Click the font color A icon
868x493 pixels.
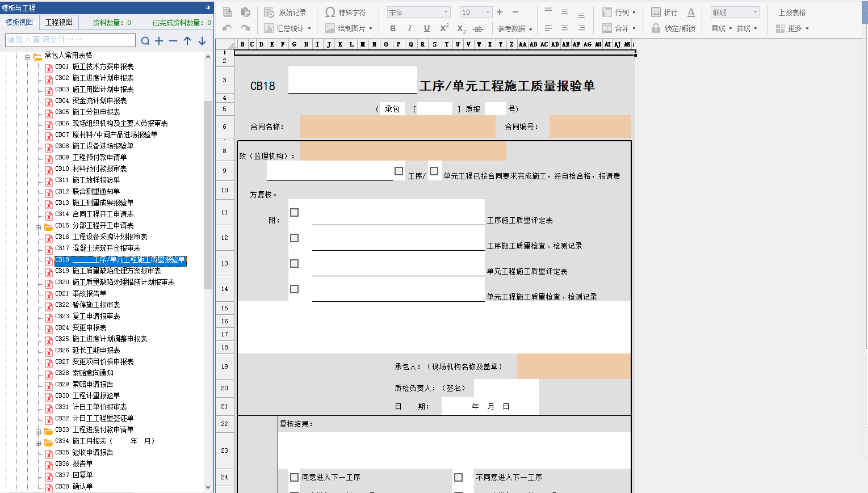point(691,12)
